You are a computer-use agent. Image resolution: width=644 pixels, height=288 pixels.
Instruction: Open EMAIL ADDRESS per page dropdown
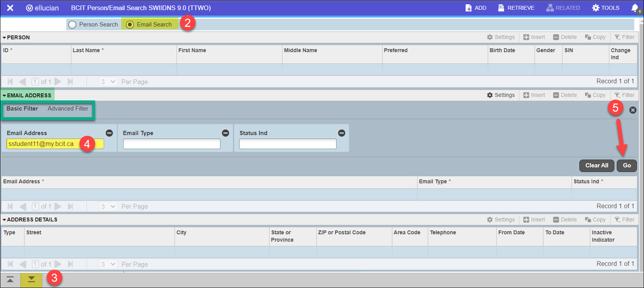coord(108,206)
